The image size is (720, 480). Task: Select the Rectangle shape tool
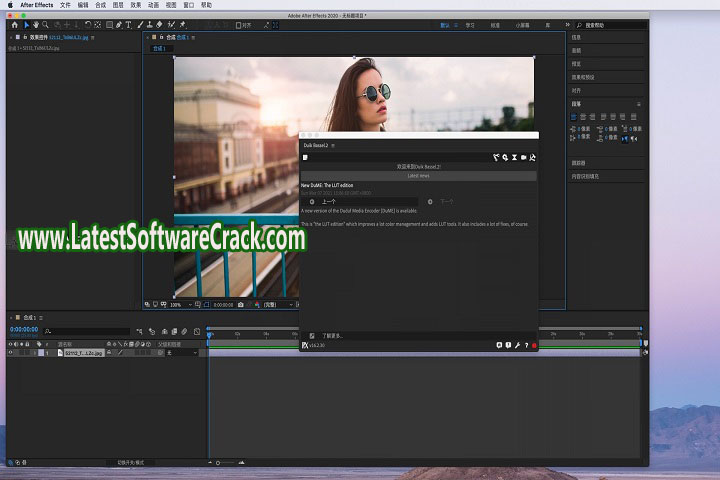point(109,25)
